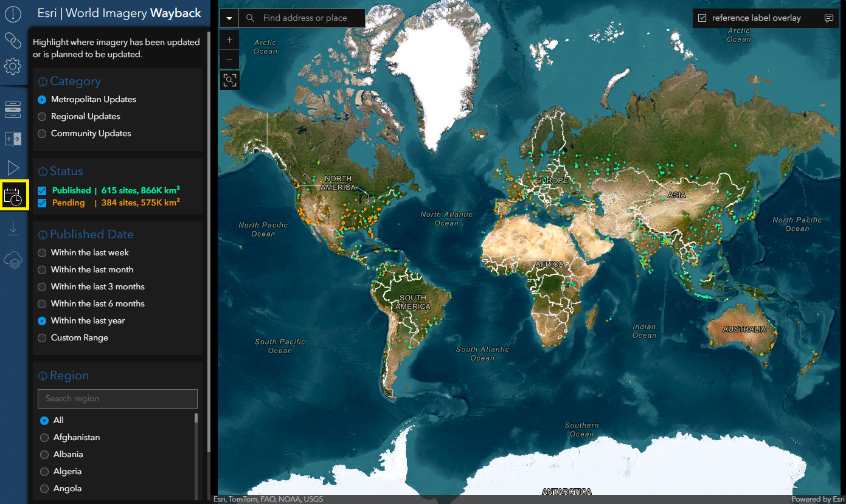
Task: Focus the Search region input box
Action: (117, 399)
